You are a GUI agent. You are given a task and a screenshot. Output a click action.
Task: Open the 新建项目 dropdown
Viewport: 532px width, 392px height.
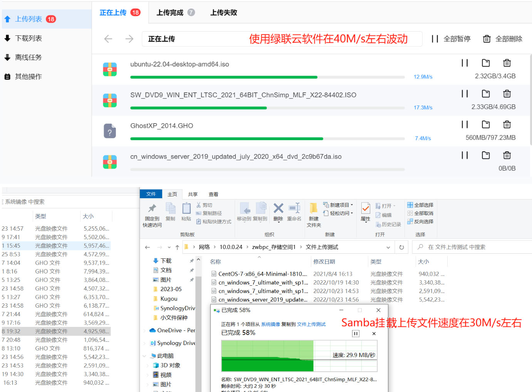tap(338, 205)
